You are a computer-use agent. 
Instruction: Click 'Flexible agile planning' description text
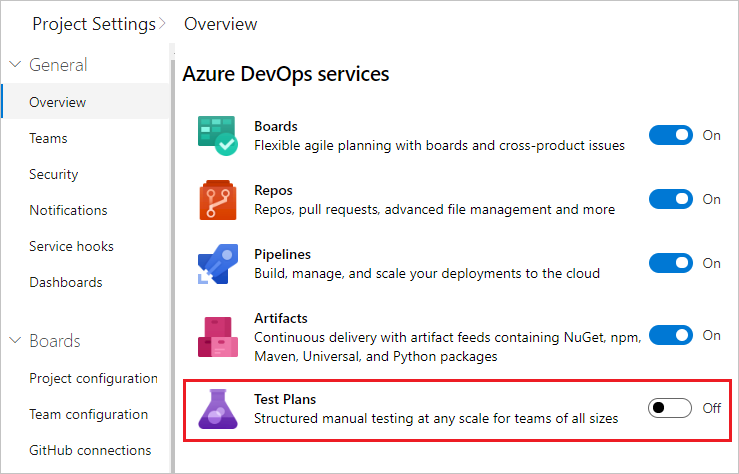[439, 146]
